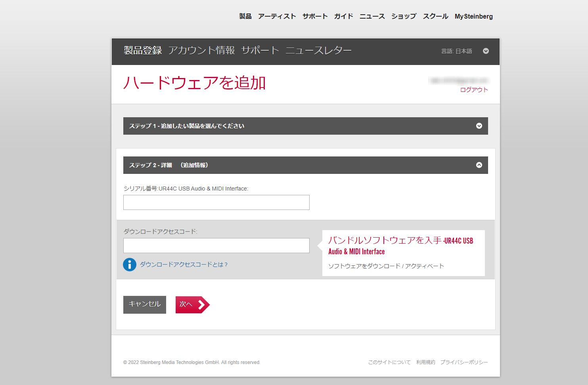Proceed with the 次へ button

[192, 305]
